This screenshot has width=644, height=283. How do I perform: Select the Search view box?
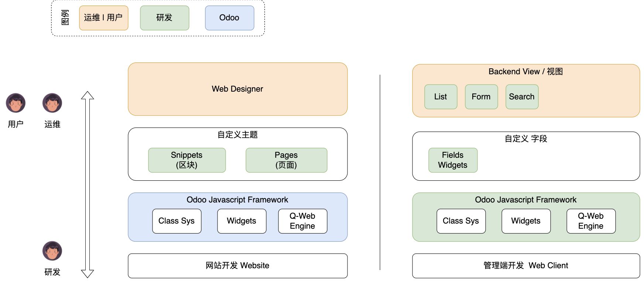(x=522, y=97)
